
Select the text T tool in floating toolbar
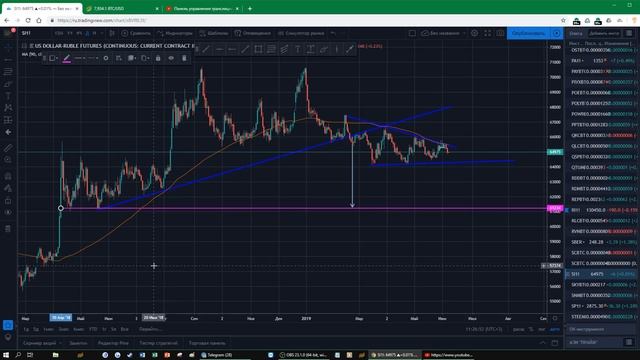pyautogui.click(x=298, y=49)
